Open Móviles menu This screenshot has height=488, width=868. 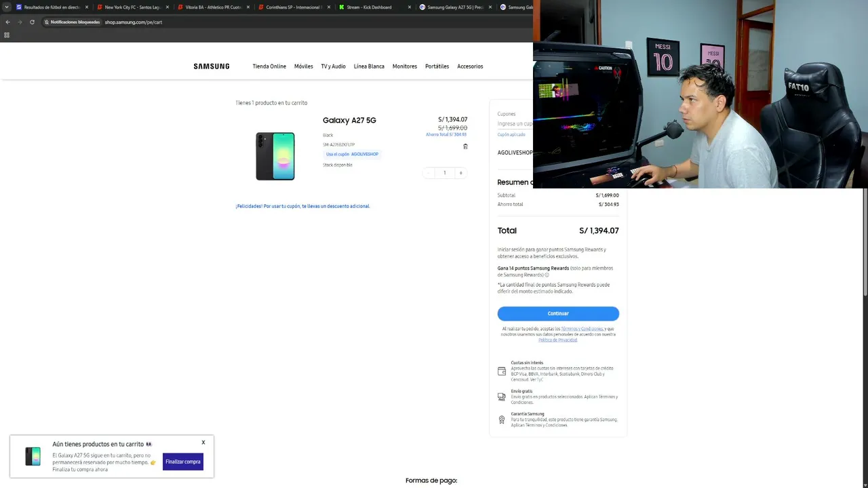[304, 66]
